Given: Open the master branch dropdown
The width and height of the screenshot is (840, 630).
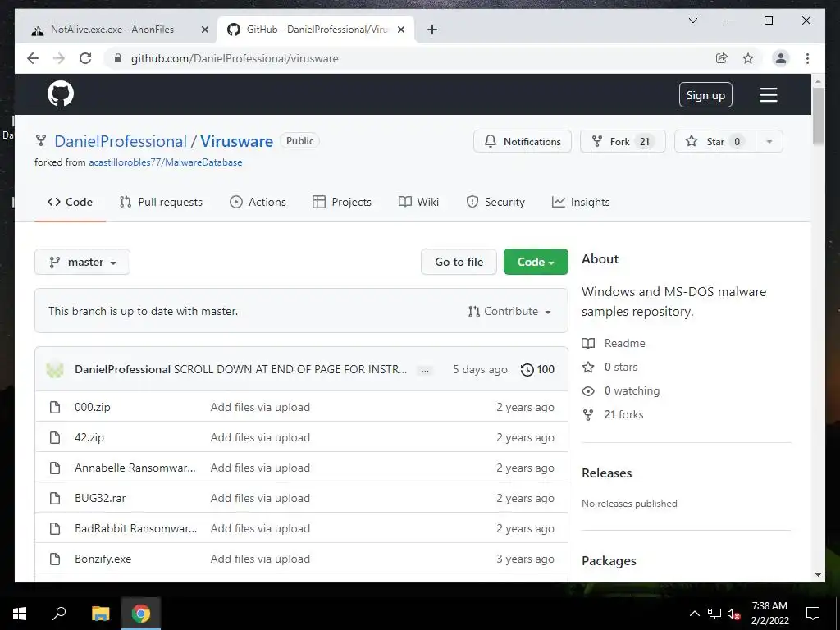Looking at the screenshot, I should [83, 262].
